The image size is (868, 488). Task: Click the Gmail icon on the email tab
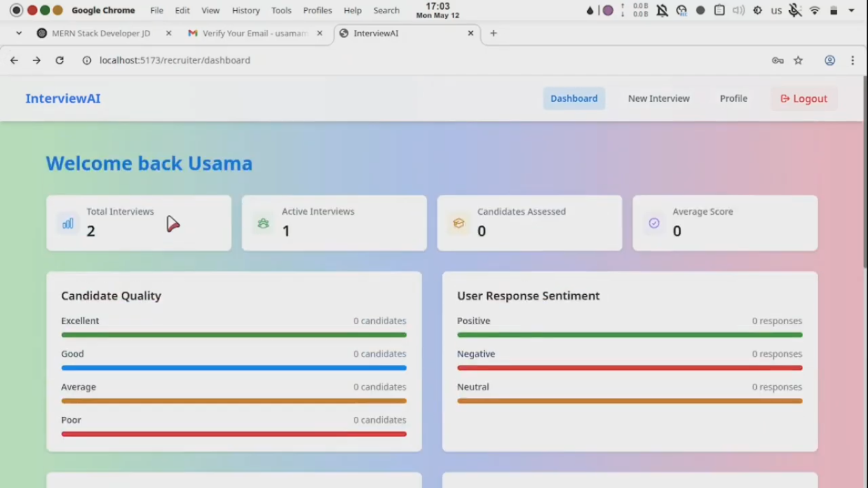(x=193, y=33)
